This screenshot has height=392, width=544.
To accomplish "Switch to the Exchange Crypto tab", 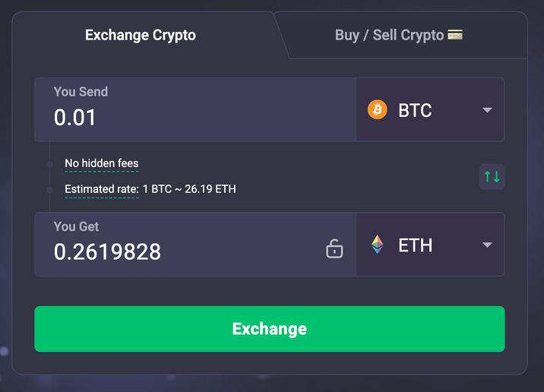I will tap(141, 35).
